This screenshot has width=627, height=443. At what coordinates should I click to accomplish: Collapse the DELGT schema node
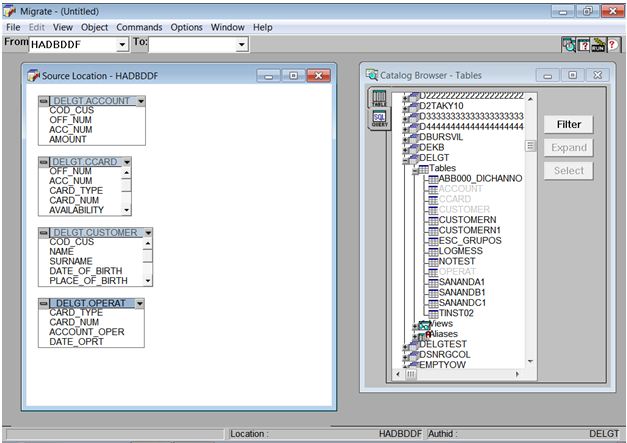(405, 160)
